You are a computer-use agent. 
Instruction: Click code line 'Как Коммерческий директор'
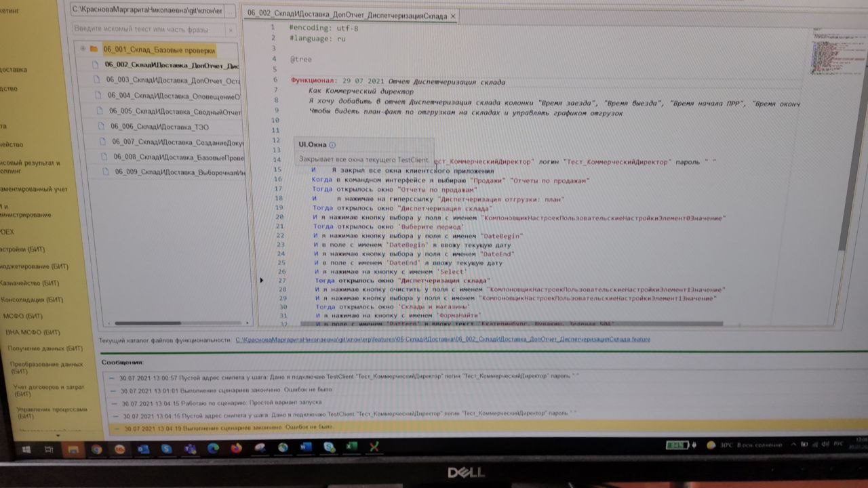[x=361, y=91]
